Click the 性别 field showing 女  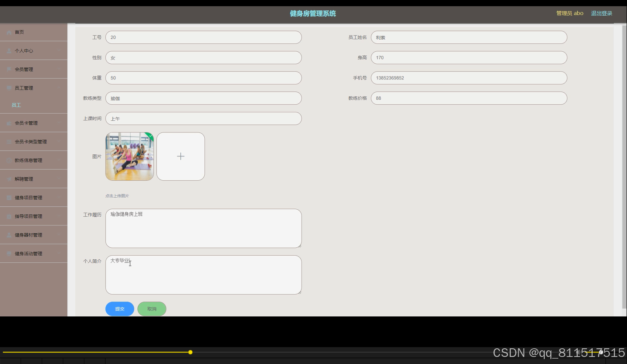(x=203, y=57)
